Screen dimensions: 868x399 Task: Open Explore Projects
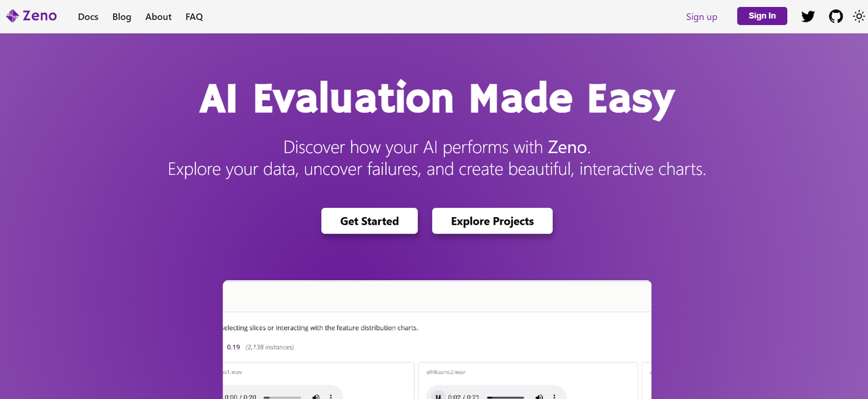pyautogui.click(x=492, y=221)
